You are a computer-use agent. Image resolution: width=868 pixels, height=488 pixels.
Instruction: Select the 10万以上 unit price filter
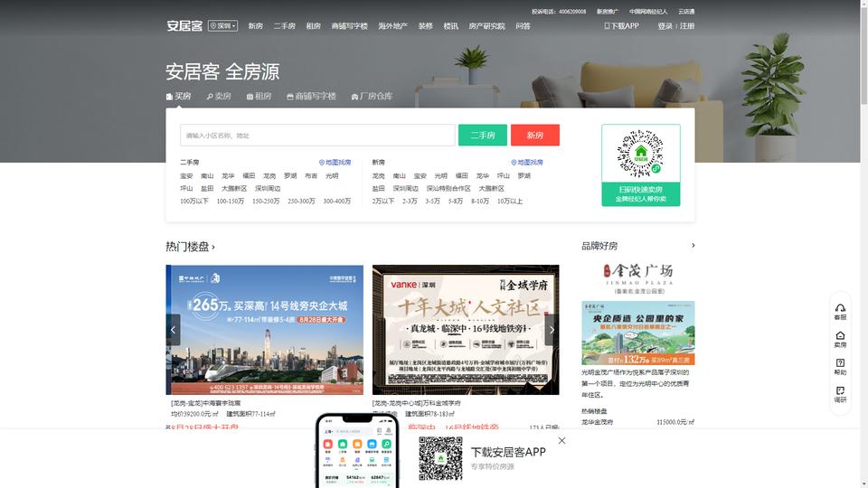510,202
